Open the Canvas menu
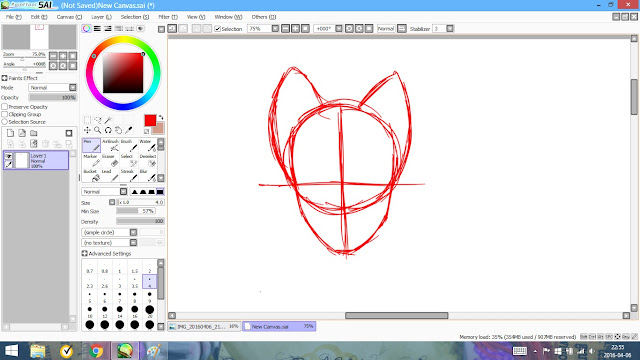This screenshot has width=640, height=360. pos(69,17)
